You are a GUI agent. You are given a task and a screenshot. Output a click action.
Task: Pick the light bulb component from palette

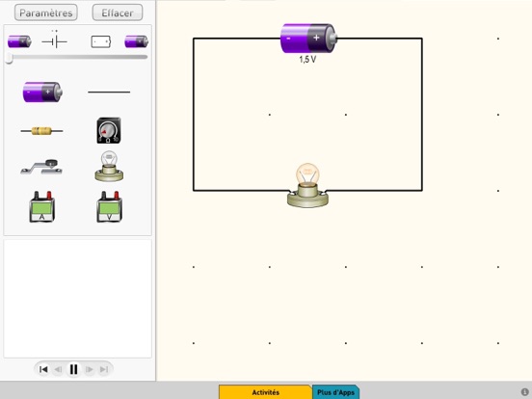click(109, 166)
